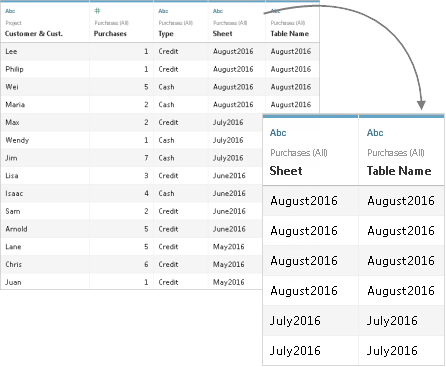This screenshot has height=367, width=446.
Task: Select the enlarged Table Name column header
Action: coord(399,171)
